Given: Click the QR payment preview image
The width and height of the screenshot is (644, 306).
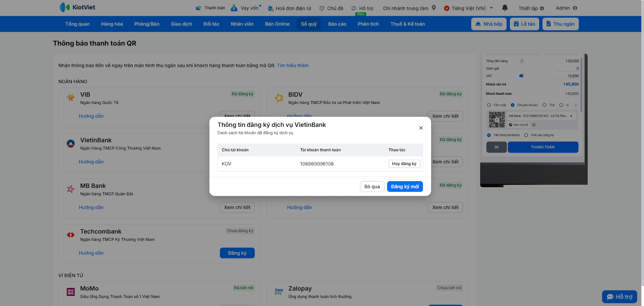Looking at the screenshot, I should [x=534, y=120].
